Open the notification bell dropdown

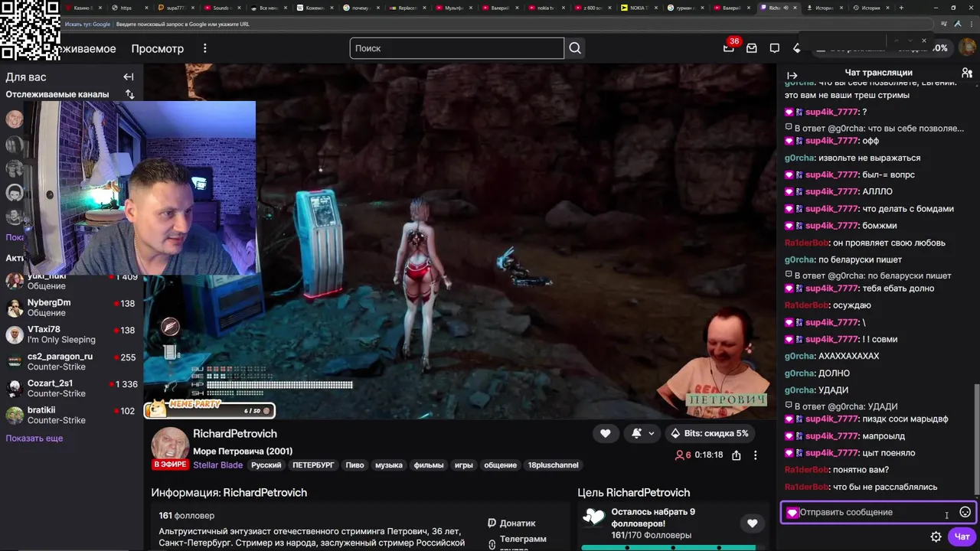[x=642, y=433]
